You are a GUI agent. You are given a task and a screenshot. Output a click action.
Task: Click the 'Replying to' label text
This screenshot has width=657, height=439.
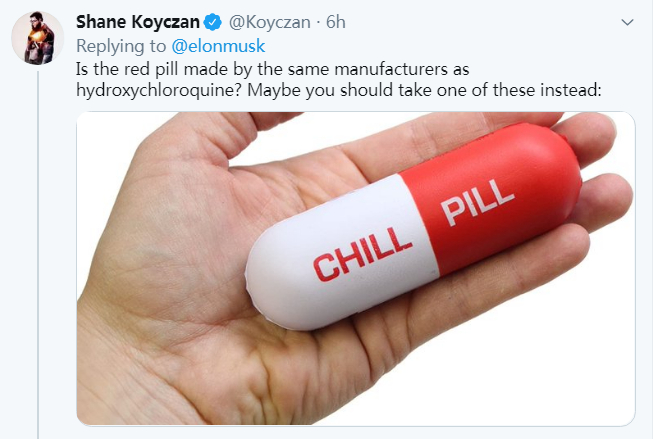(121, 46)
